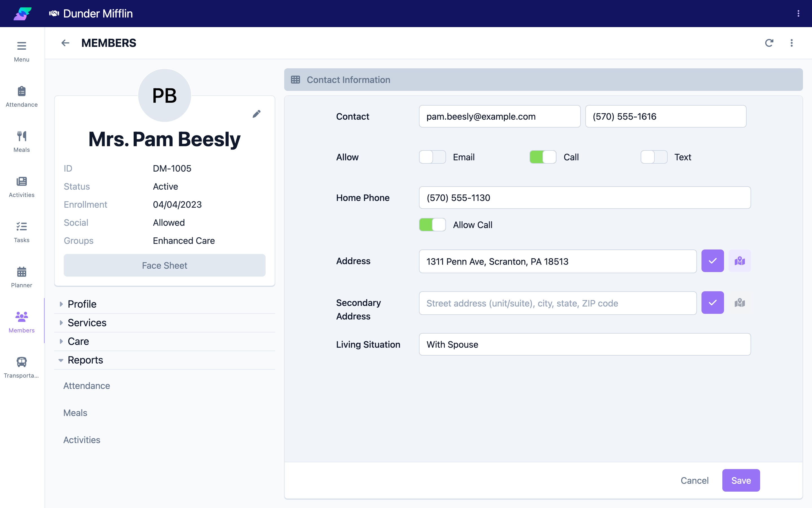This screenshot has height=508, width=812.
Task: Open the Living Situation field
Action: [584, 344]
